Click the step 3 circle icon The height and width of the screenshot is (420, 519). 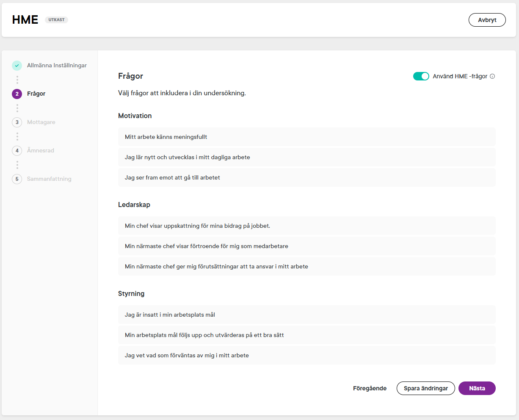click(x=17, y=122)
